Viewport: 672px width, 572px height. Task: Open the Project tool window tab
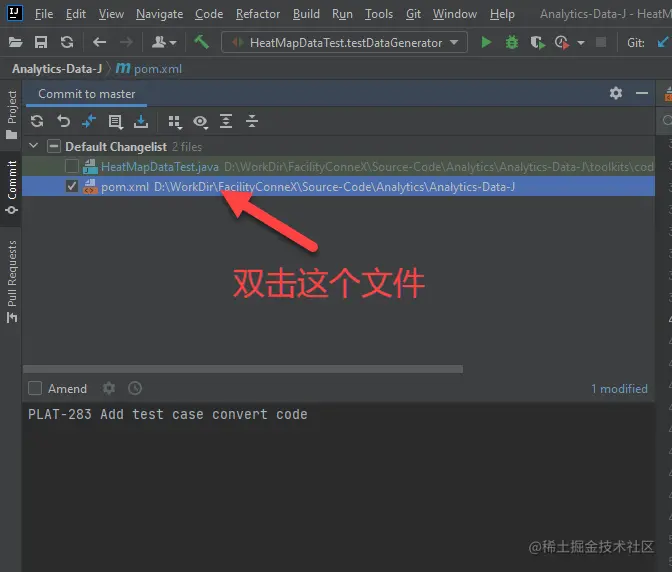tap(12, 114)
